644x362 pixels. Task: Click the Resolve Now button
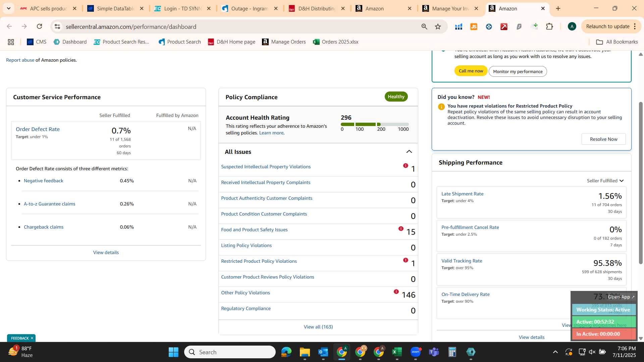point(603,139)
